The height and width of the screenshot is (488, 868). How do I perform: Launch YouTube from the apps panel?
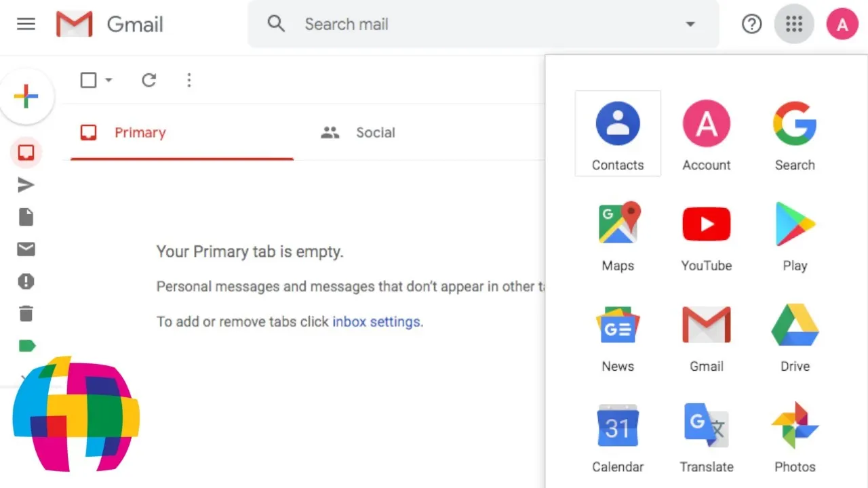pos(706,235)
